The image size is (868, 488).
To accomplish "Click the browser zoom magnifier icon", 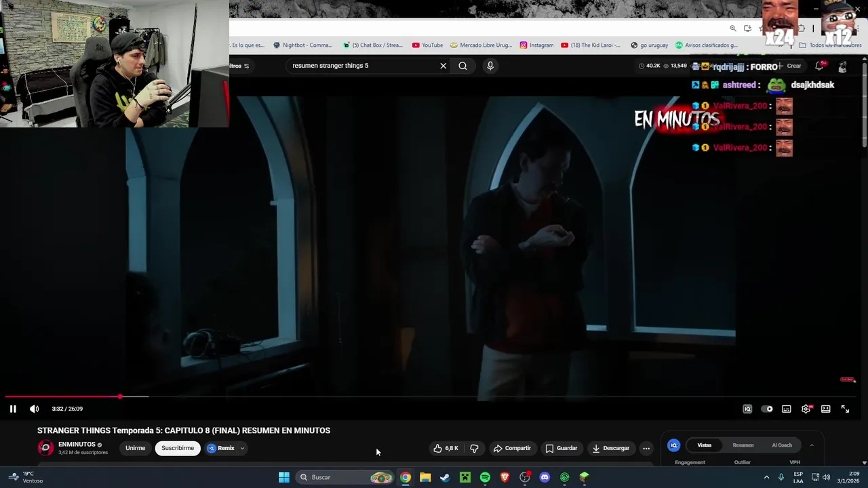I will point(733,28).
